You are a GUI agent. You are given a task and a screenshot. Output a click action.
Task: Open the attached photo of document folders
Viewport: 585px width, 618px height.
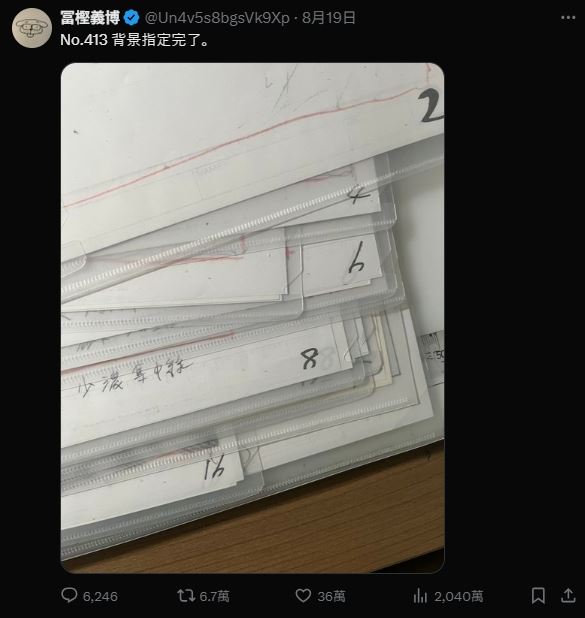click(x=253, y=318)
